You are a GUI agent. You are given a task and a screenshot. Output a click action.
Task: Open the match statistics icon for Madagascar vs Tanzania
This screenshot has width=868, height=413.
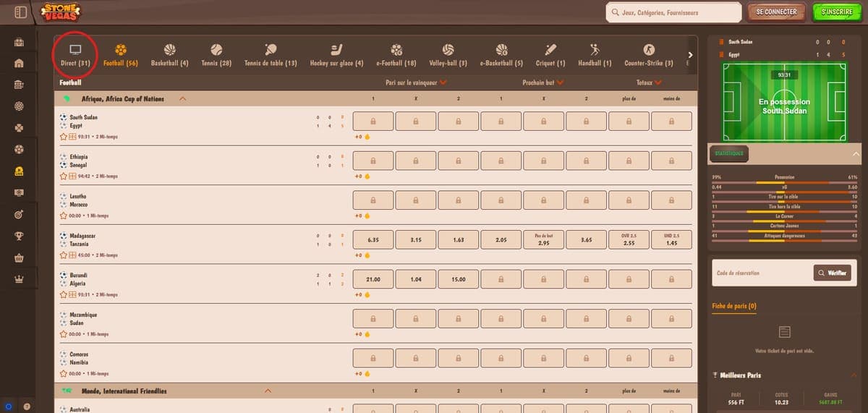[x=72, y=255]
